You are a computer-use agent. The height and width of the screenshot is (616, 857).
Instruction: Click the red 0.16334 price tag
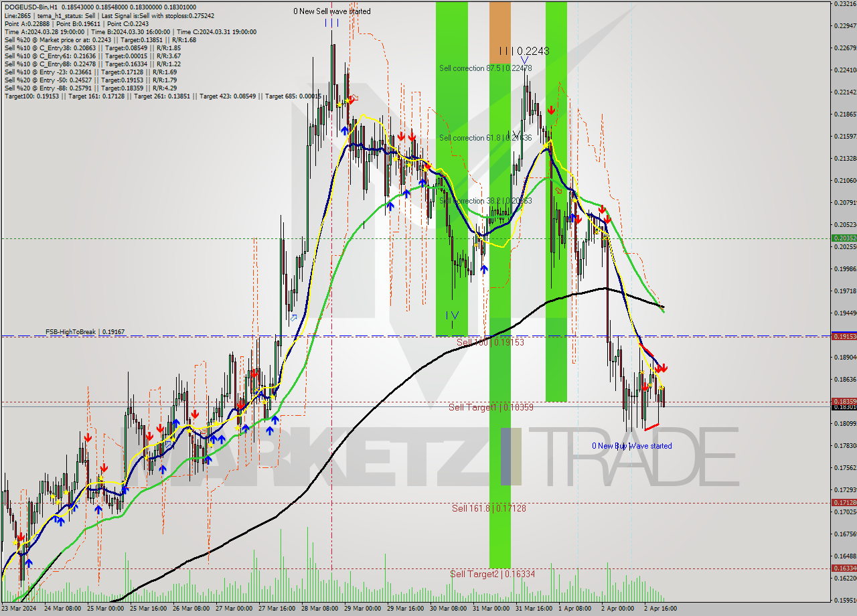tap(843, 568)
